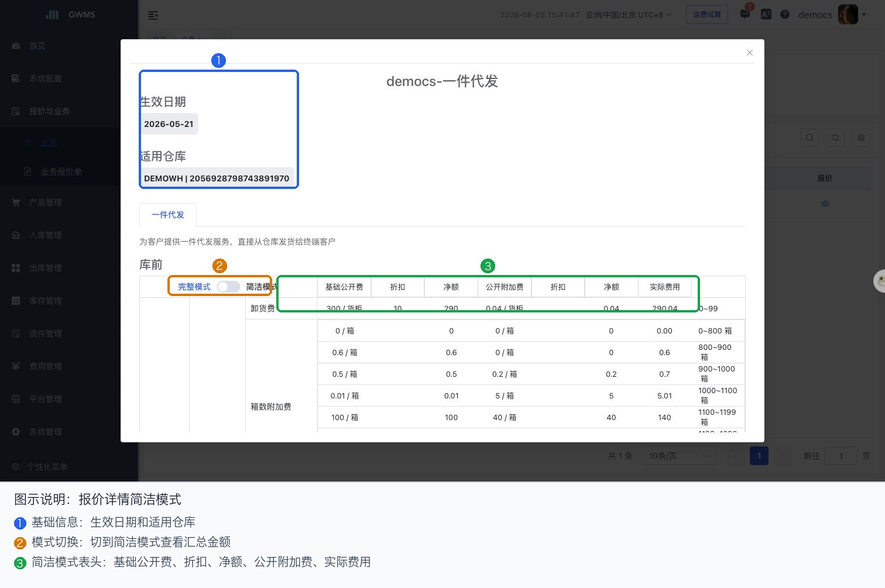Select page 1 in pagination
This screenshot has width=885, height=588.
[x=759, y=456]
